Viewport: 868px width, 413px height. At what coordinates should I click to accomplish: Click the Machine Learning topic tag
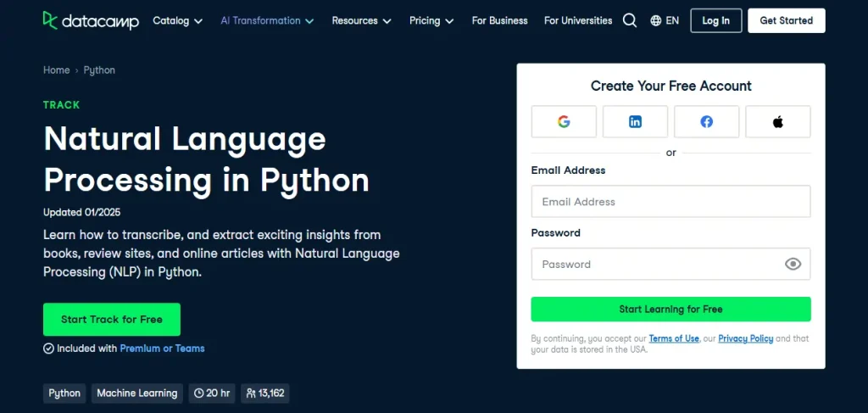click(x=136, y=393)
